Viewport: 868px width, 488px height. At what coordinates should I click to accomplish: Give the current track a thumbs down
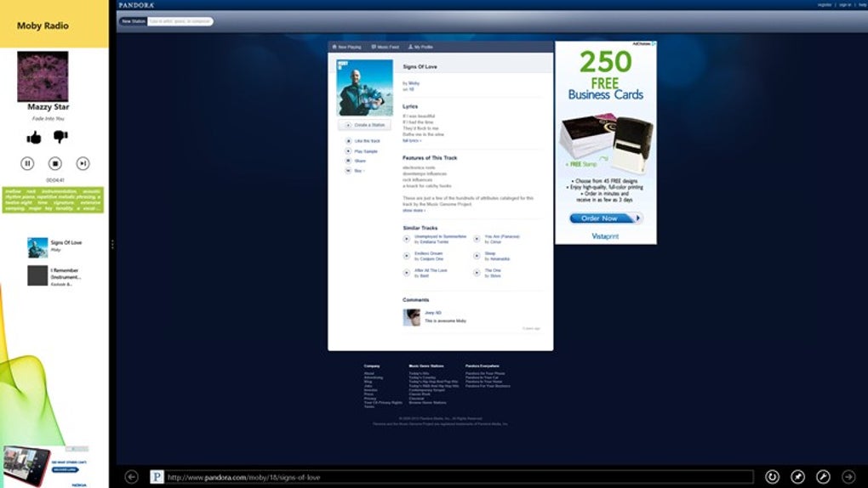(x=60, y=137)
